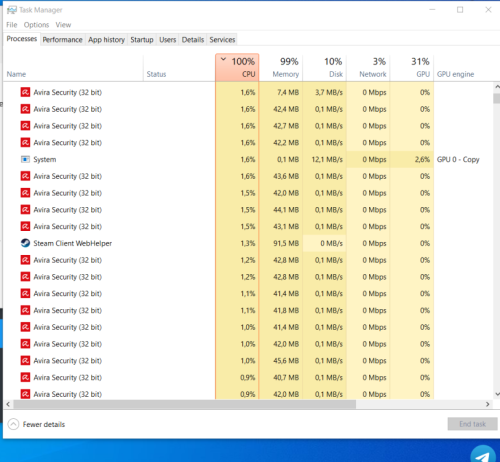Click the Avira icon in the 41,8 MB row
The image size is (500, 462).
[25, 310]
